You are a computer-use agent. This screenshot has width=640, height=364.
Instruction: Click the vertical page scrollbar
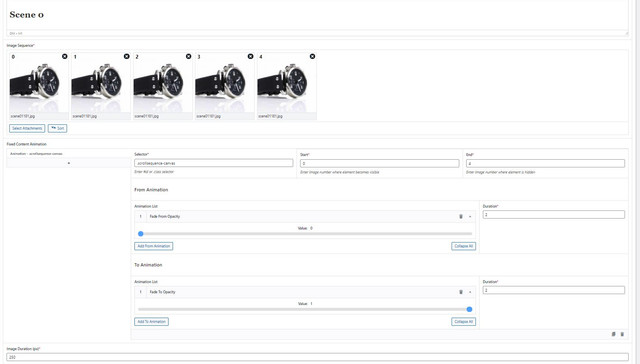click(637, 182)
